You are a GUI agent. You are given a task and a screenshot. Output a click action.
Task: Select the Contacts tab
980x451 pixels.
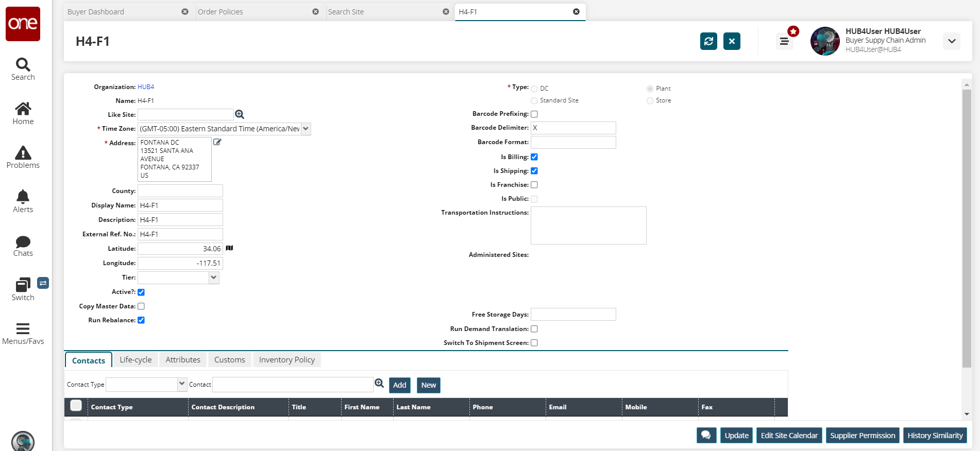click(x=89, y=360)
